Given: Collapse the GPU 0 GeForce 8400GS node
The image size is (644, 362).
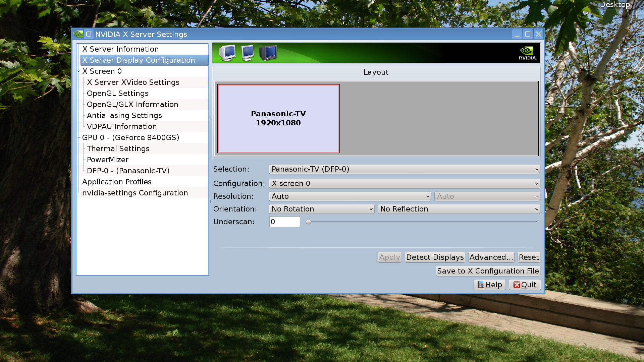Looking at the screenshot, I should 79,137.
